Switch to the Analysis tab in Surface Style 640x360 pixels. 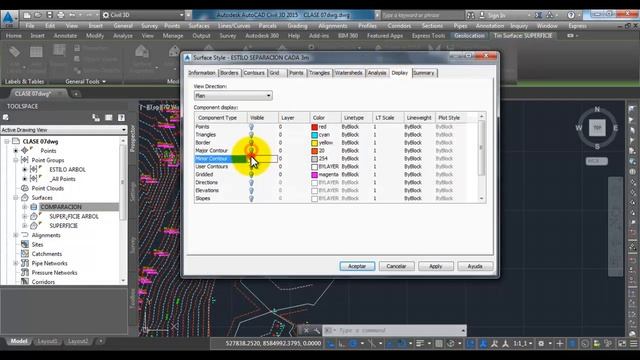pos(377,73)
